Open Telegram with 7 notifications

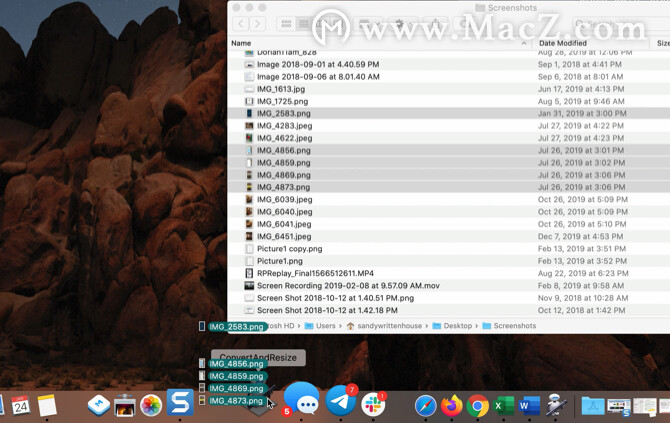(x=341, y=400)
